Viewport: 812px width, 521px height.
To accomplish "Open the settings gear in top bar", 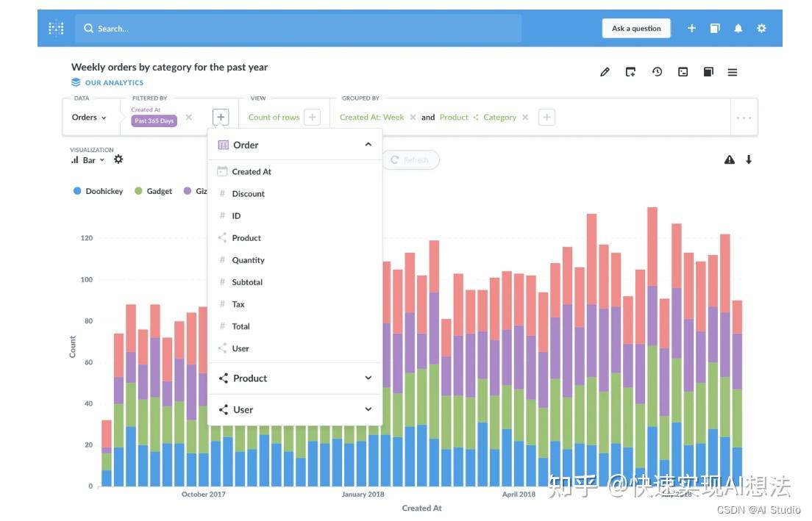I will [x=761, y=29].
